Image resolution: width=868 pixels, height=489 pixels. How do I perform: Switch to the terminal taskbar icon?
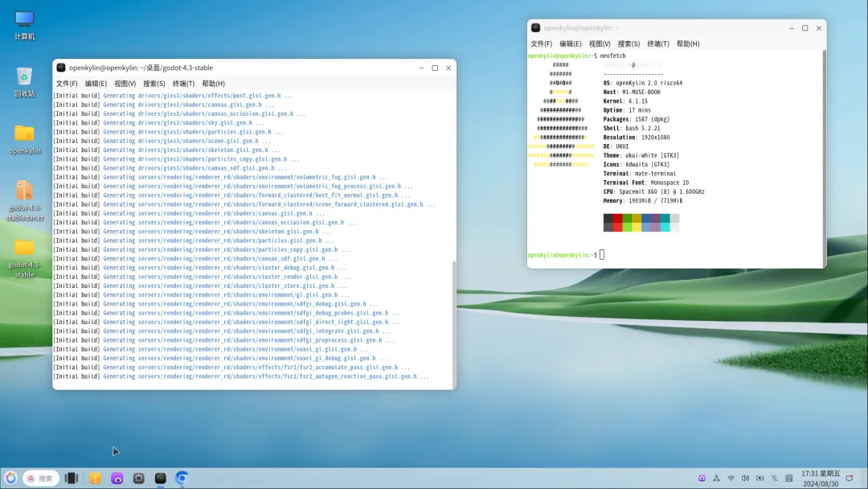point(160,478)
